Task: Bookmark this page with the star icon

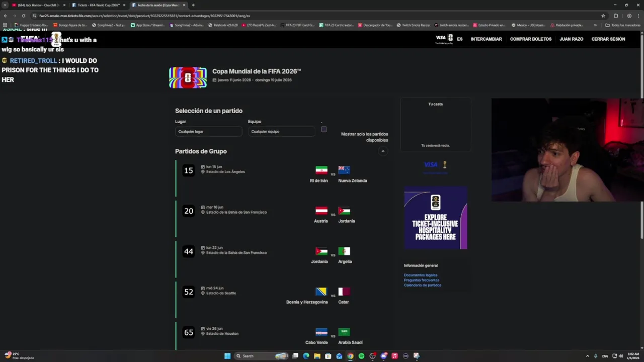Action: [603, 16]
